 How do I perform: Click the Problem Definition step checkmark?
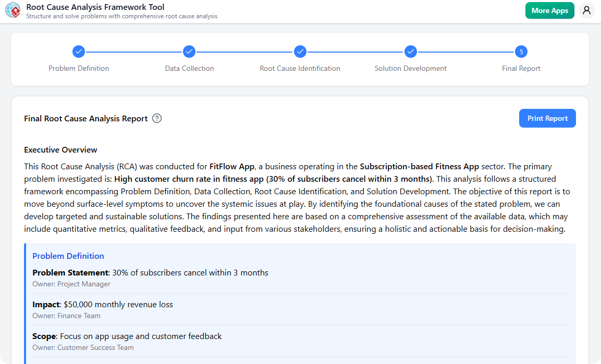point(79,52)
